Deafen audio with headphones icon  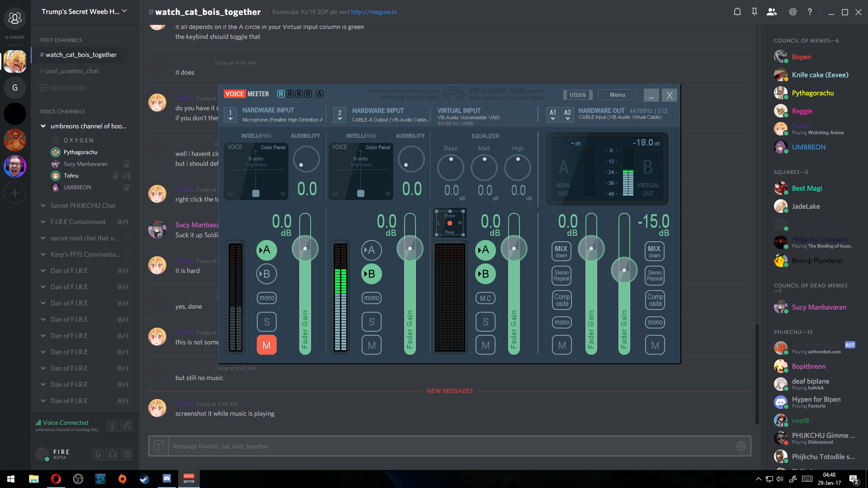click(113, 454)
